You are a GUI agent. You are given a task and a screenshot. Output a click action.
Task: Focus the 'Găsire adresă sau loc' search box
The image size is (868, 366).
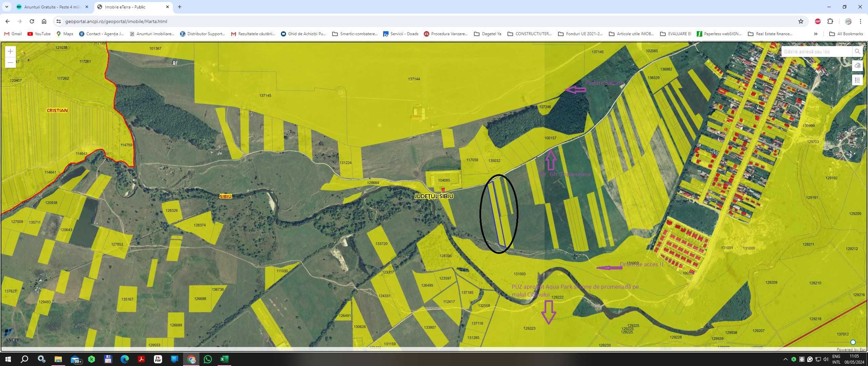(816, 52)
